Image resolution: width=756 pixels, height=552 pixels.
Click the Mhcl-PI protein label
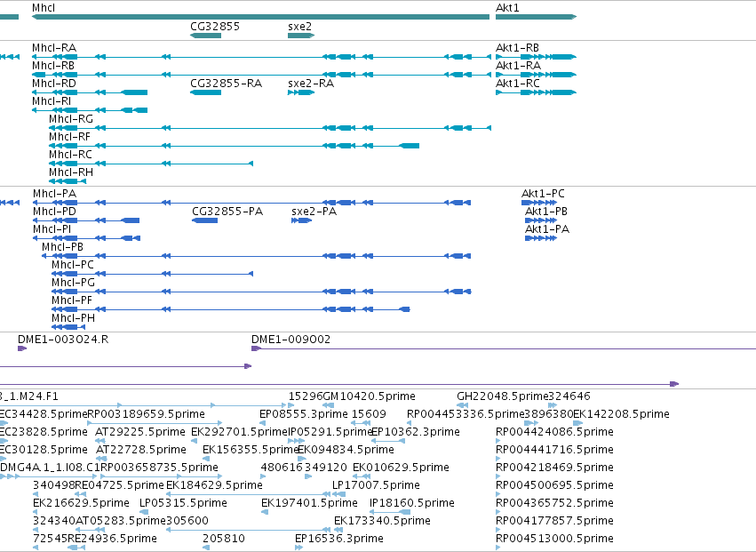coord(52,229)
